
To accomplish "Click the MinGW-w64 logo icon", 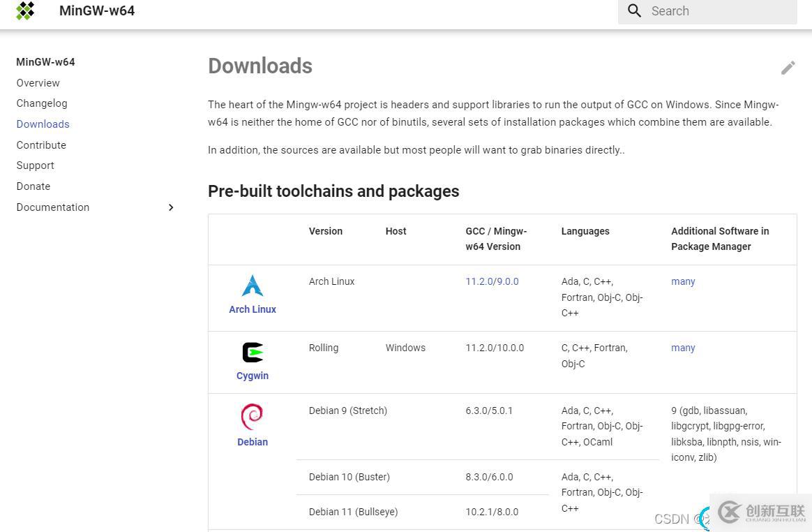I will pos(25,10).
